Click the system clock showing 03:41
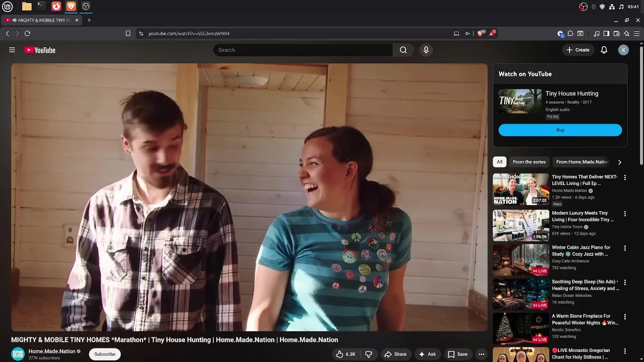 (x=633, y=7)
